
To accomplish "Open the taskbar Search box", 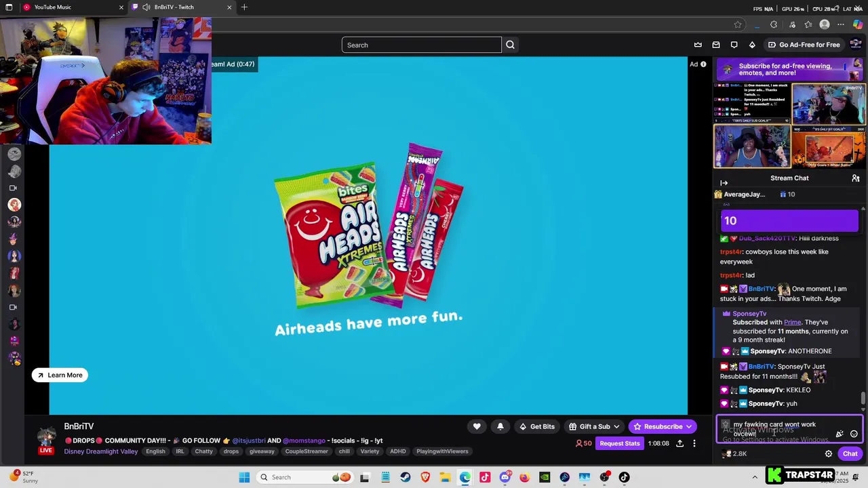I will click(305, 477).
